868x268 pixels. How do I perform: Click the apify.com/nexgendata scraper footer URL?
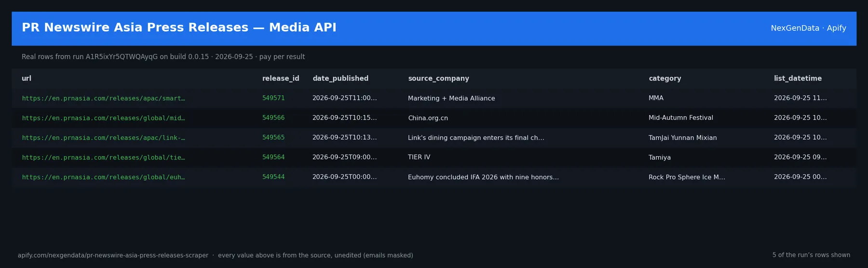pos(113,255)
